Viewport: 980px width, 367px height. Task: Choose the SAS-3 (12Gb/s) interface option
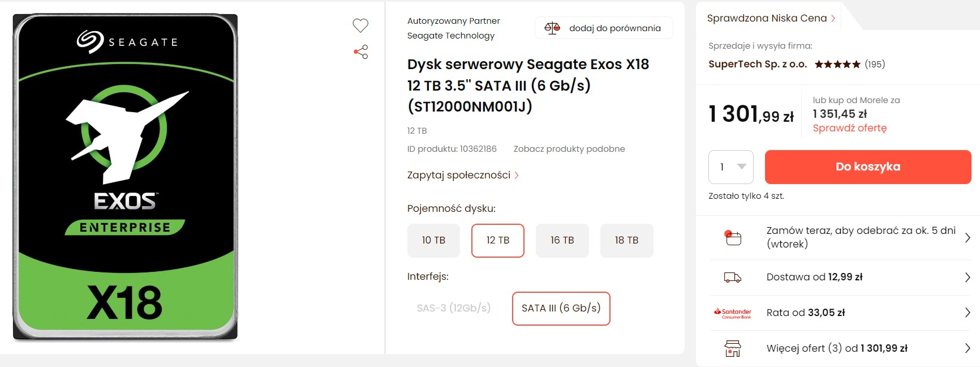click(x=453, y=308)
